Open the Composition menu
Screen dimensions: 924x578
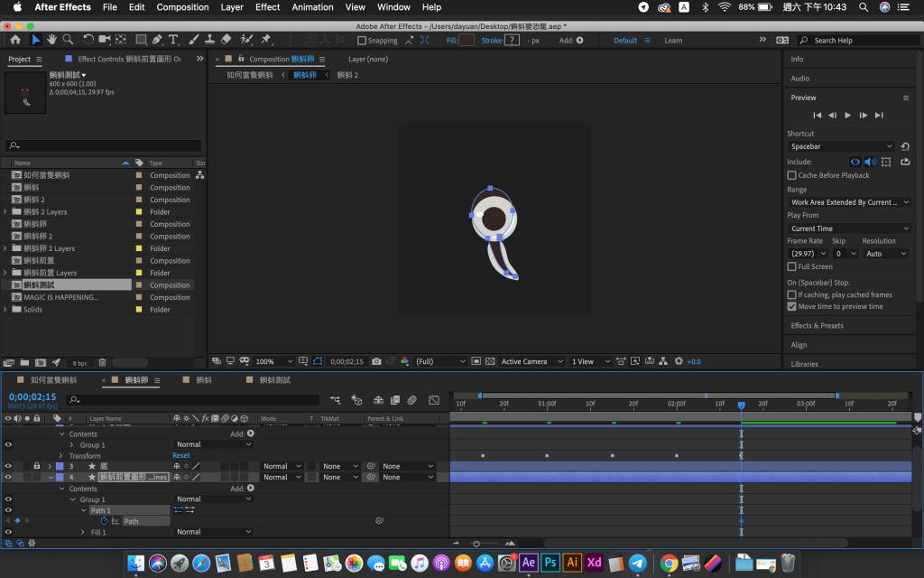point(182,7)
